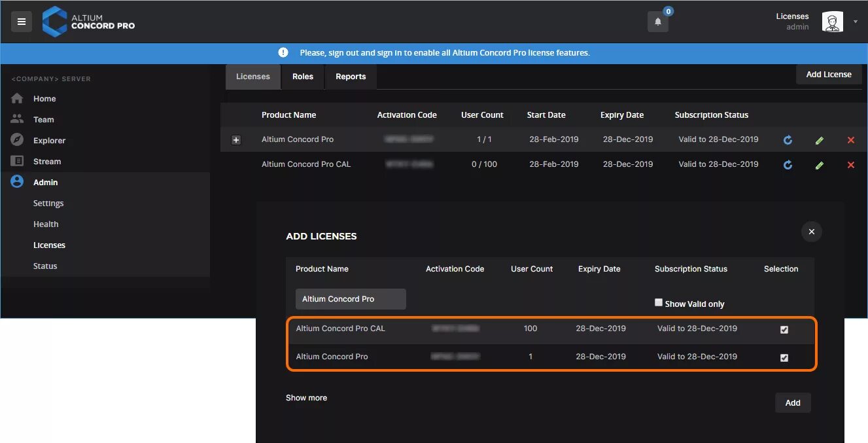The height and width of the screenshot is (443, 868).
Task: Click the User Count header in licenses table
Action: (482, 115)
